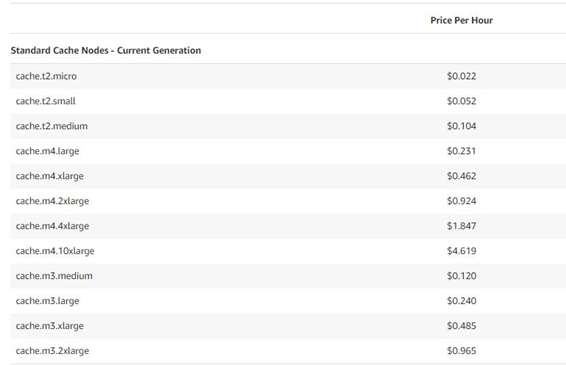Click the cache.m3.medium node type
Screen dimensions: 566x365
point(54,276)
